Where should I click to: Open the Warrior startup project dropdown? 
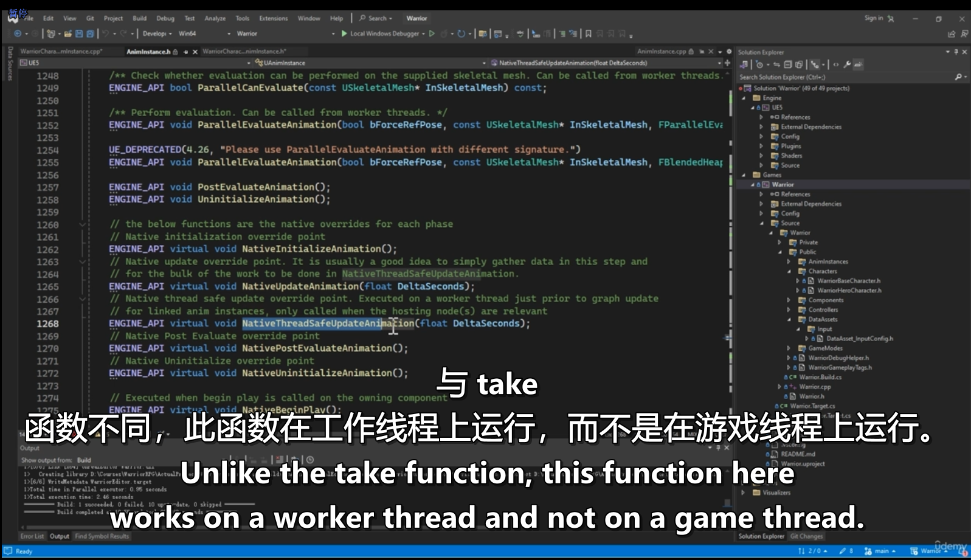[x=285, y=33]
